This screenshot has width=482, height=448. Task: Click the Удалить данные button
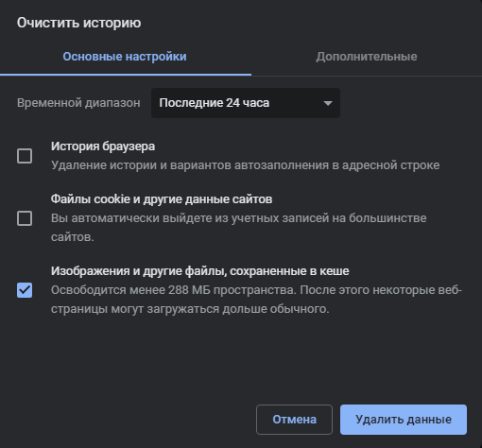point(404,420)
